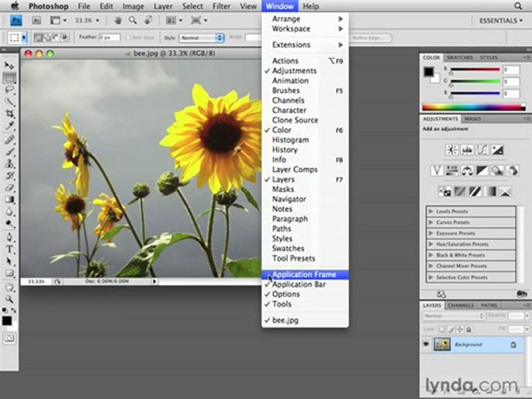Image resolution: width=532 pixels, height=399 pixels.
Task: Uncheck Adjustments in the Window menu
Action: tap(305, 70)
